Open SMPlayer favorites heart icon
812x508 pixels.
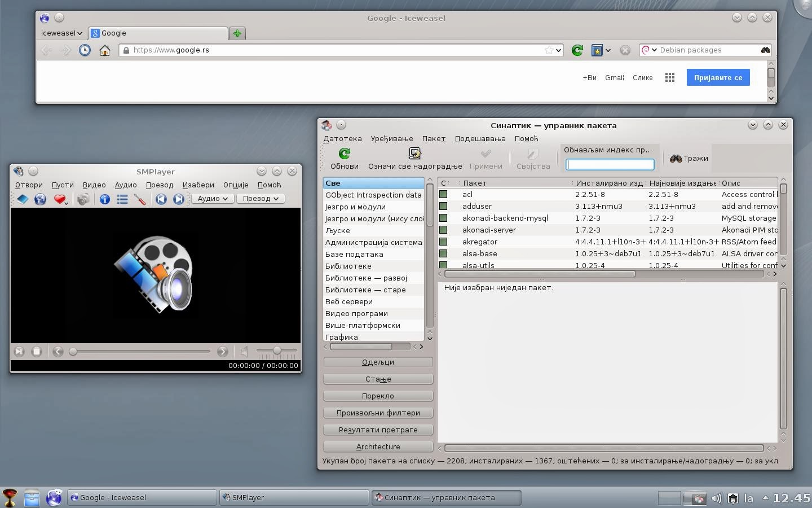59,199
